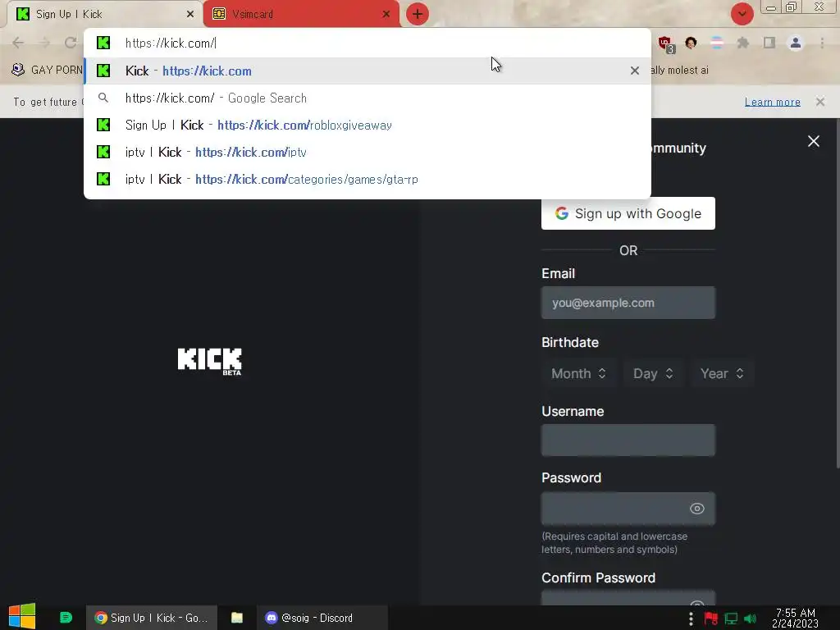Screen dimensions: 840x630
Task: Open the Day birthdate dropdown
Action: pos(652,373)
